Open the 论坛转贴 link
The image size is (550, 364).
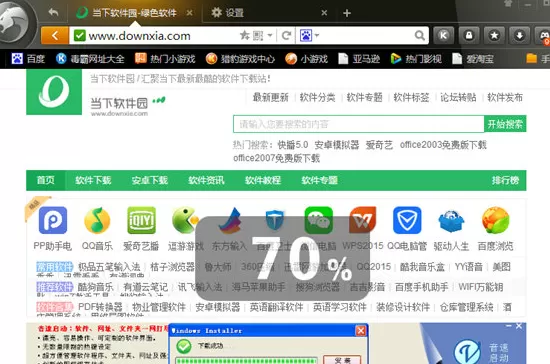pyautogui.click(x=458, y=97)
